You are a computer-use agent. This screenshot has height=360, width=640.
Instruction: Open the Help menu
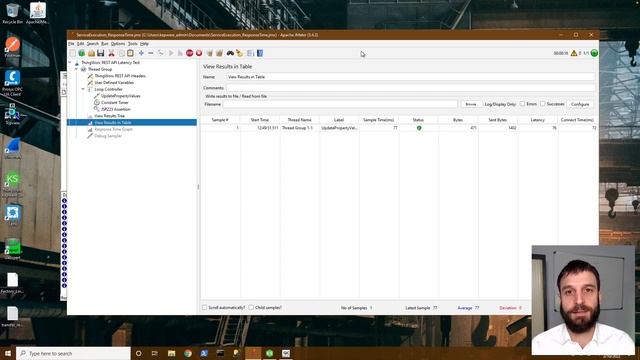click(x=144, y=44)
